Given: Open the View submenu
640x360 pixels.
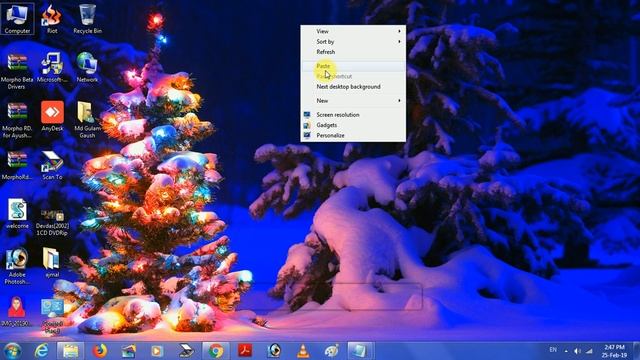Looking at the screenshot, I should click(353, 31).
